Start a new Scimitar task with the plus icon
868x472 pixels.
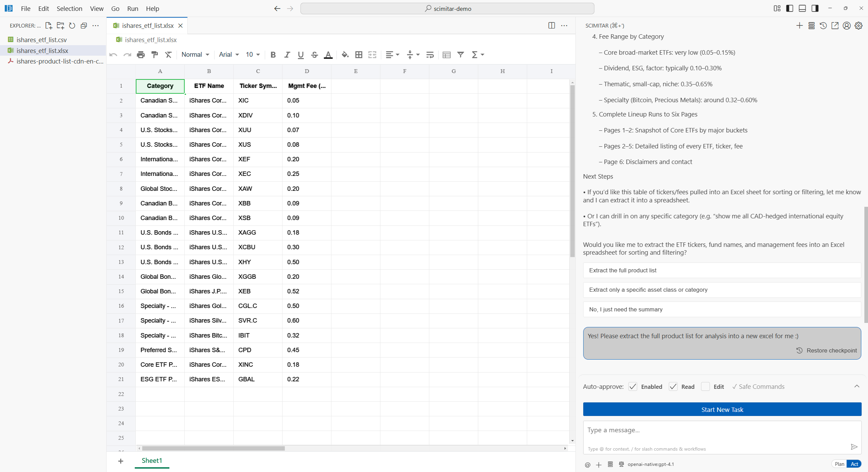coord(799,25)
